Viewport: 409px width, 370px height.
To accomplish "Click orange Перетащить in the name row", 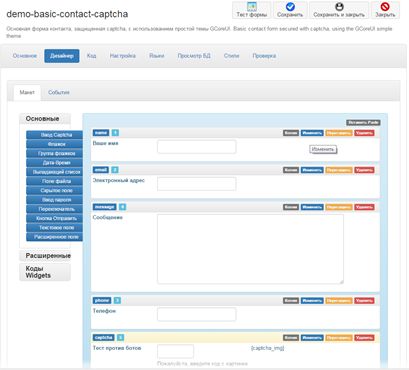I will point(339,133).
